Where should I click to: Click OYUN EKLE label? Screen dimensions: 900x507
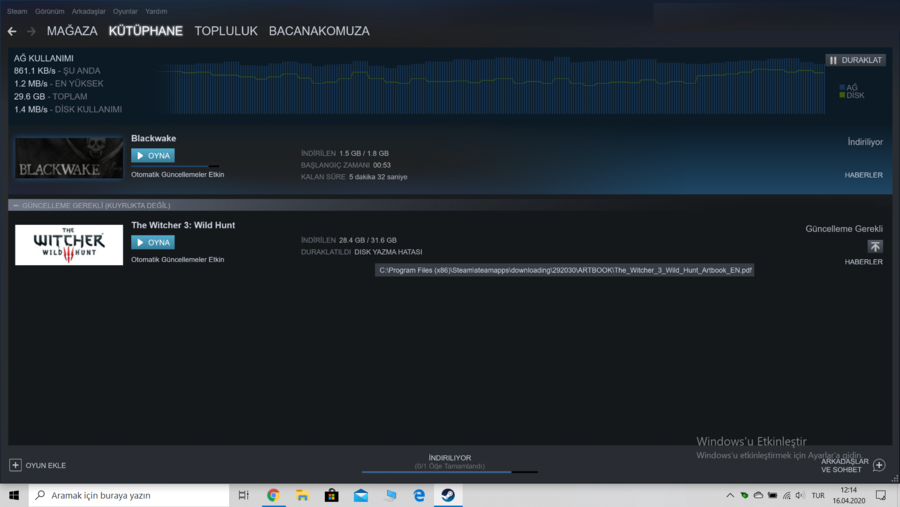pyautogui.click(x=45, y=466)
